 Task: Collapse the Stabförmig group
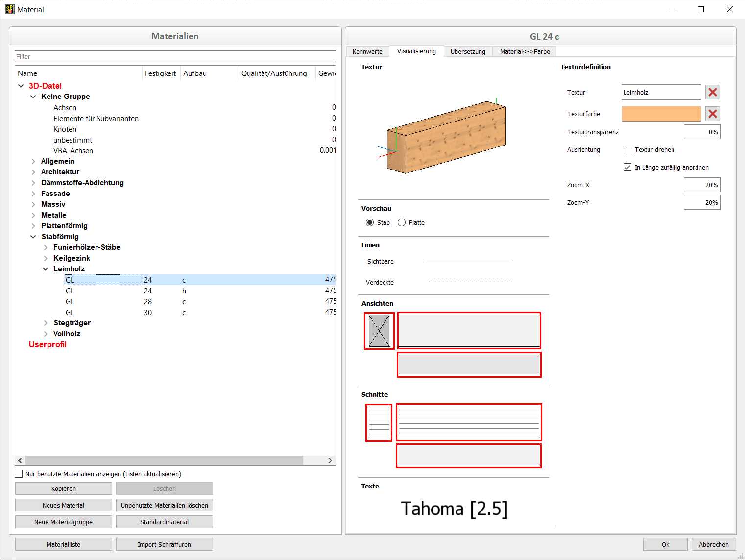(33, 237)
